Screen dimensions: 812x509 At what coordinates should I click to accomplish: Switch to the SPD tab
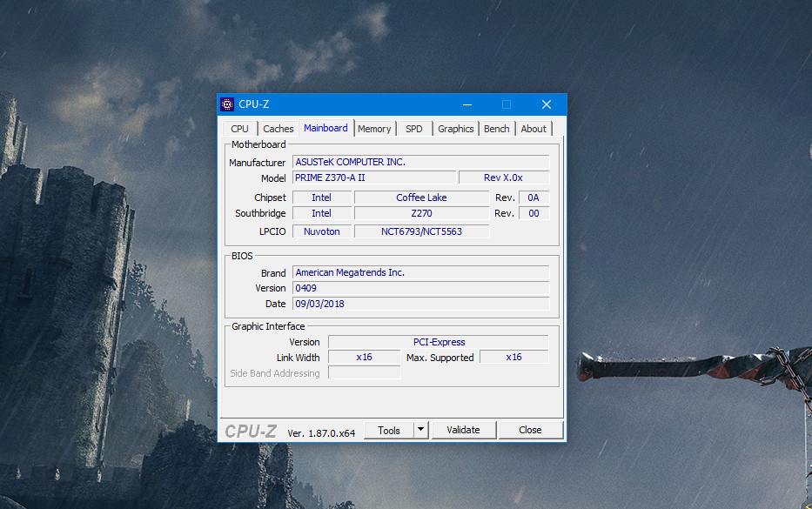(413, 129)
